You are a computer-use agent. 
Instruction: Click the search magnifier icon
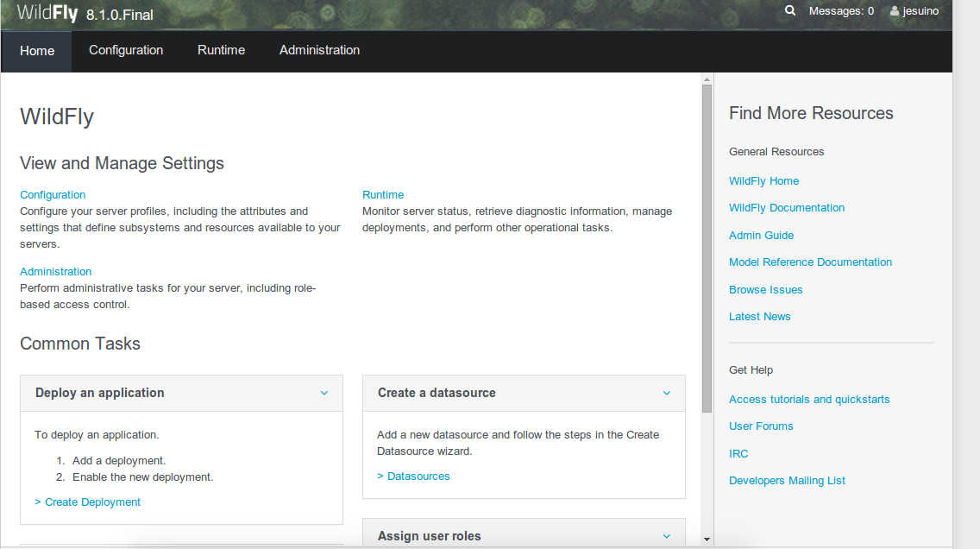pyautogui.click(x=790, y=10)
